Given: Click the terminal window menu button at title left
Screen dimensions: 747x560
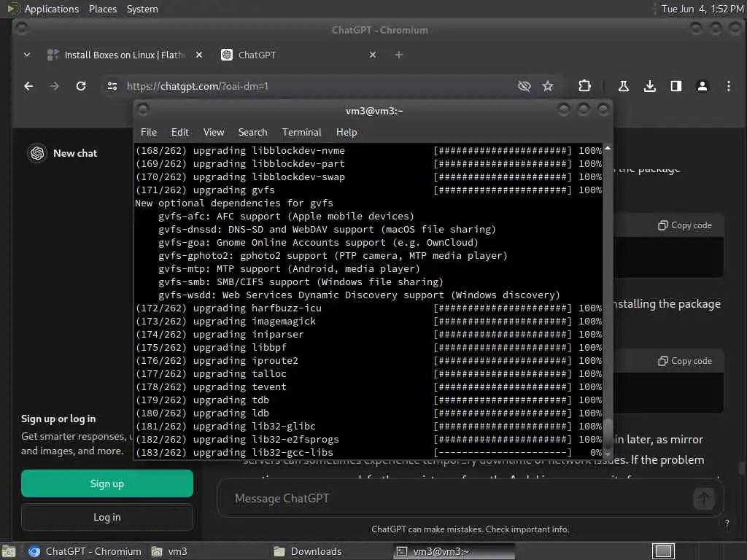Looking at the screenshot, I should [x=143, y=110].
